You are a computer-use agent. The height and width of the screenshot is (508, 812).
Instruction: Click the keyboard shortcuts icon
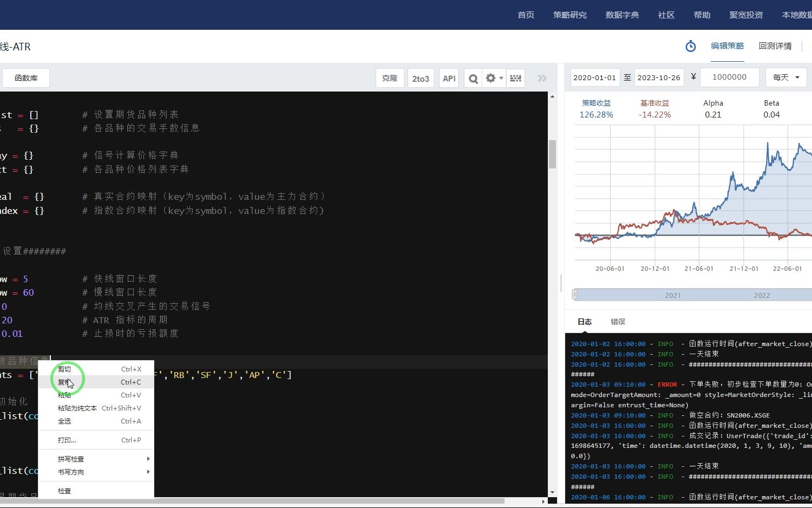(516, 79)
